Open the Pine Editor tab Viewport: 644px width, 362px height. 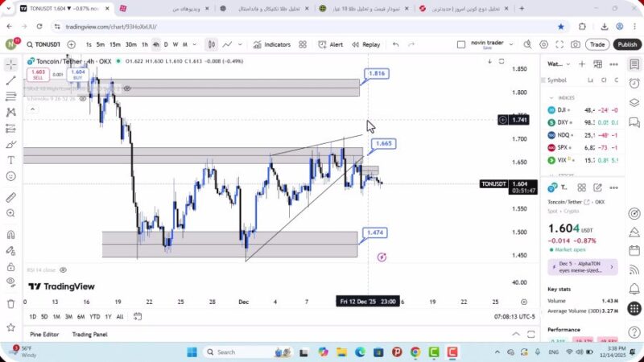44,334
